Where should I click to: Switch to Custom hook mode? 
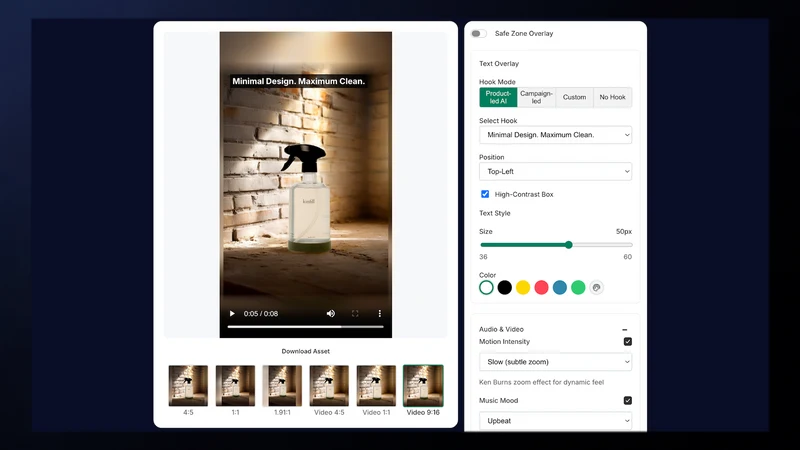coord(574,97)
